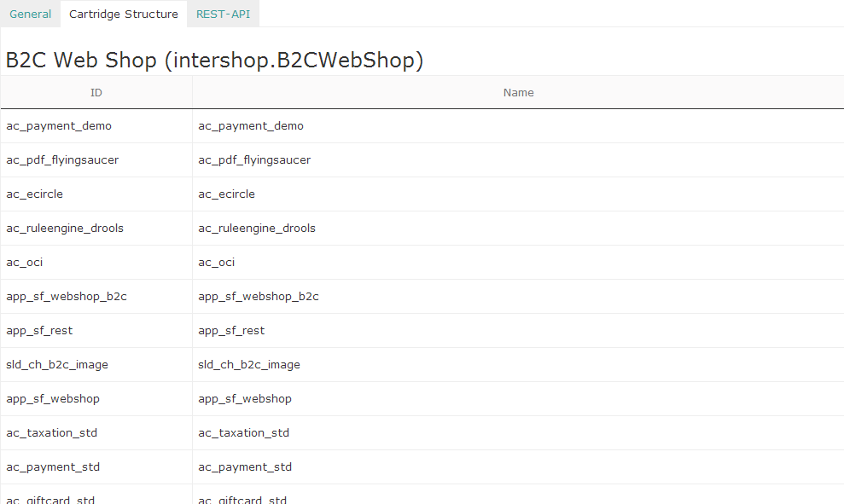Select app_sf_rest in the ID column
The image size is (844, 504).
pos(39,330)
